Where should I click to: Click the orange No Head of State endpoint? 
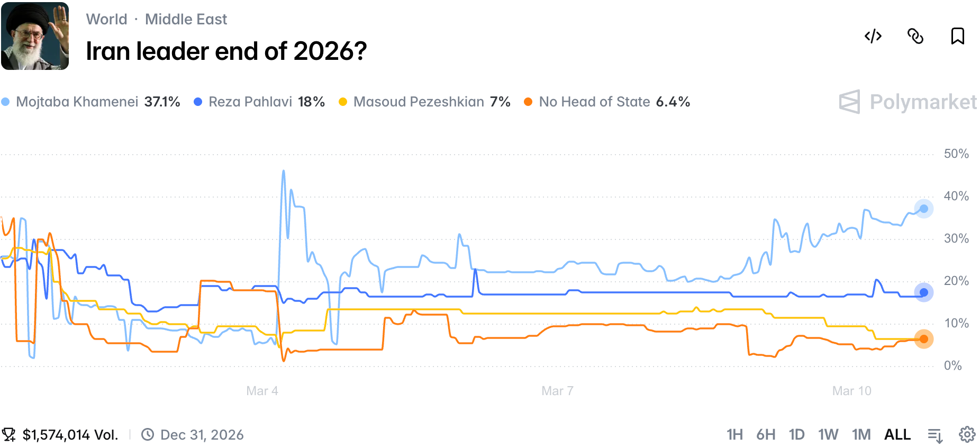point(924,339)
